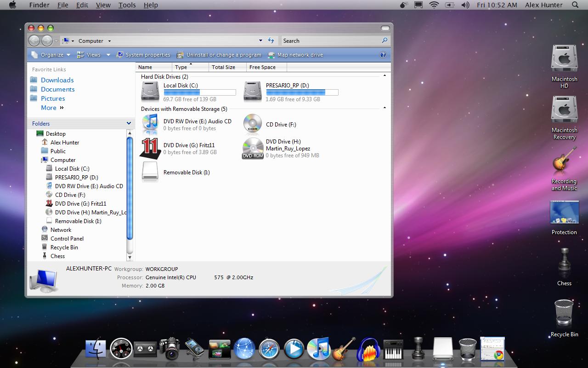The width and height of the screenshot is (588, 368).
Task: Open the trash can in the dock
Action: [x=468, y=349]
